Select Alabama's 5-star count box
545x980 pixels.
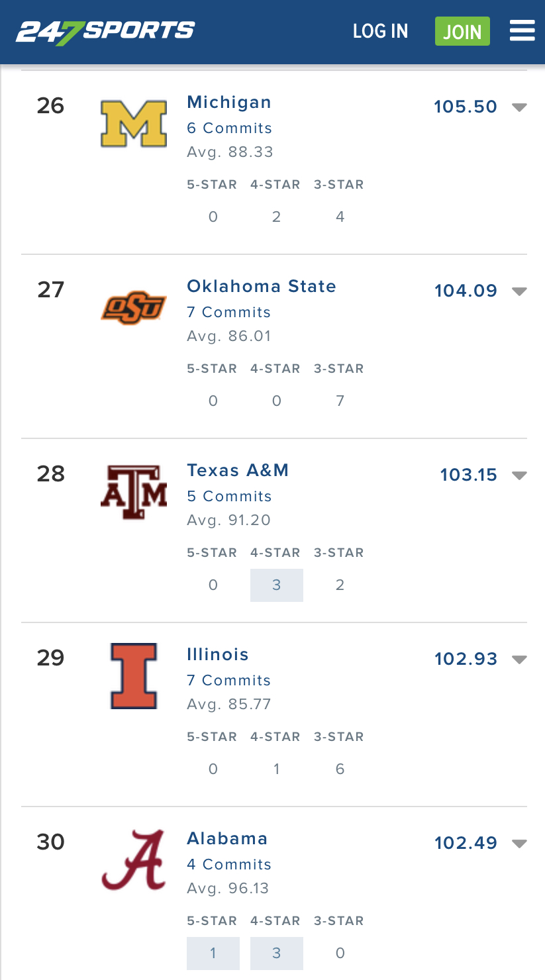tap(213, 953)
